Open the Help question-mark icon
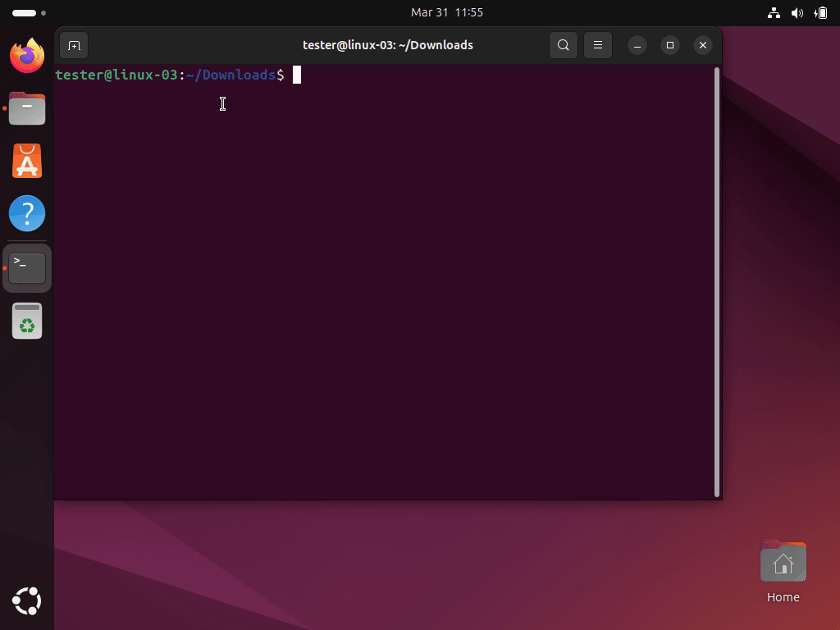Screen dimensions: 840x630 pos(27,213)
